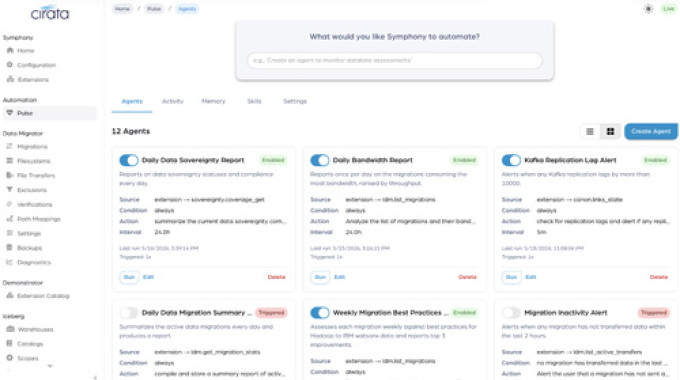This screenshot has height=380, width=680.
Task: Switch to the Activity tab
Action: click(173, 101)
